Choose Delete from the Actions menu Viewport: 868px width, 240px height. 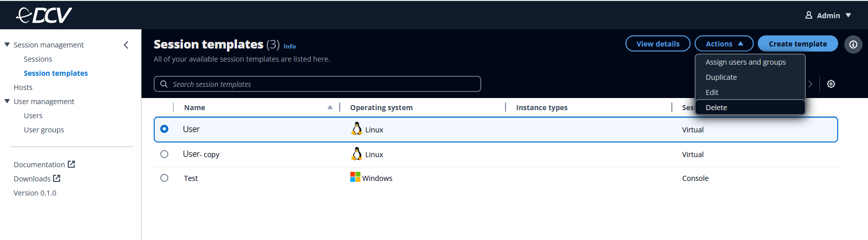click(x=716, y=108)
